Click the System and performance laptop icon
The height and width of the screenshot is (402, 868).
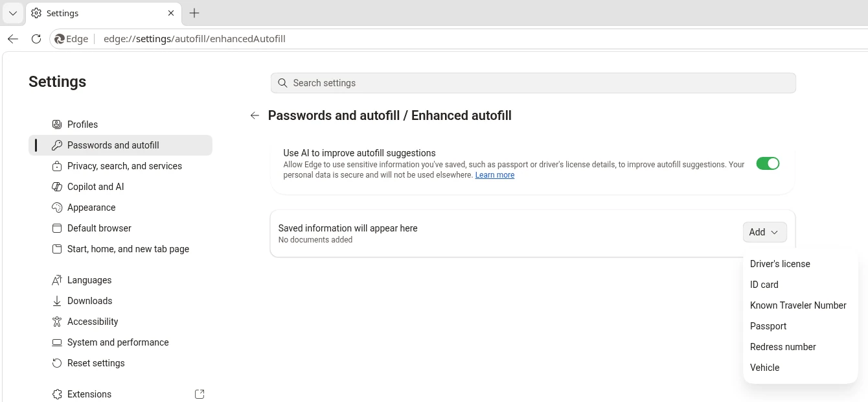click(57, 342)
